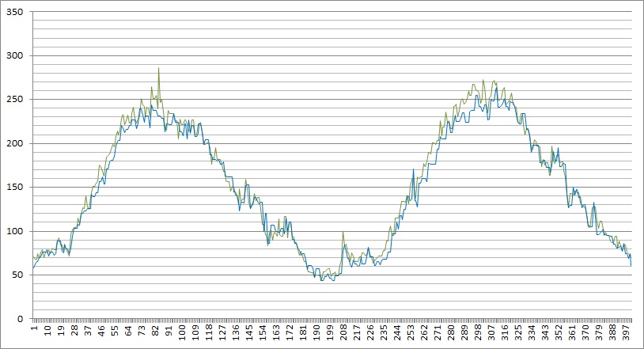
Task: Select horizontal axis label 262
Action: (424, 333)
